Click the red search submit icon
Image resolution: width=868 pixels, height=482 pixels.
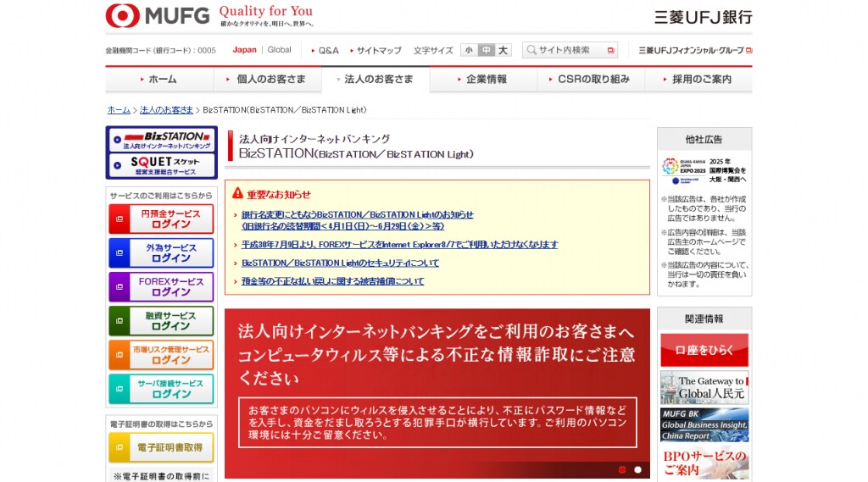pos(610,50)
